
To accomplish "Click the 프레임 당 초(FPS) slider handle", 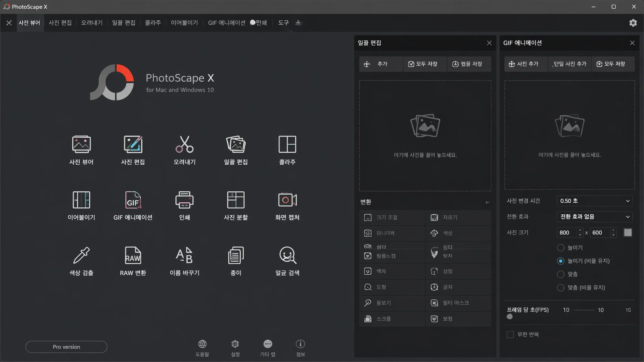I will pos(510,317).
